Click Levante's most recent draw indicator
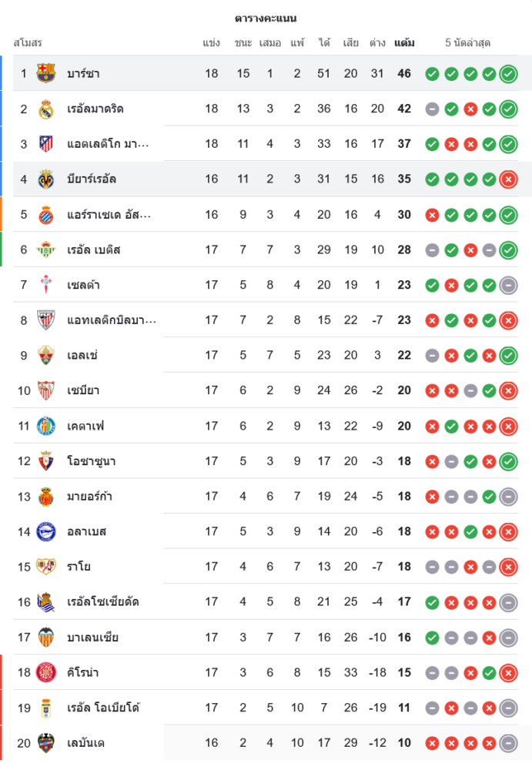This screenshot has height=770, width=532. (x=508, y=743)
